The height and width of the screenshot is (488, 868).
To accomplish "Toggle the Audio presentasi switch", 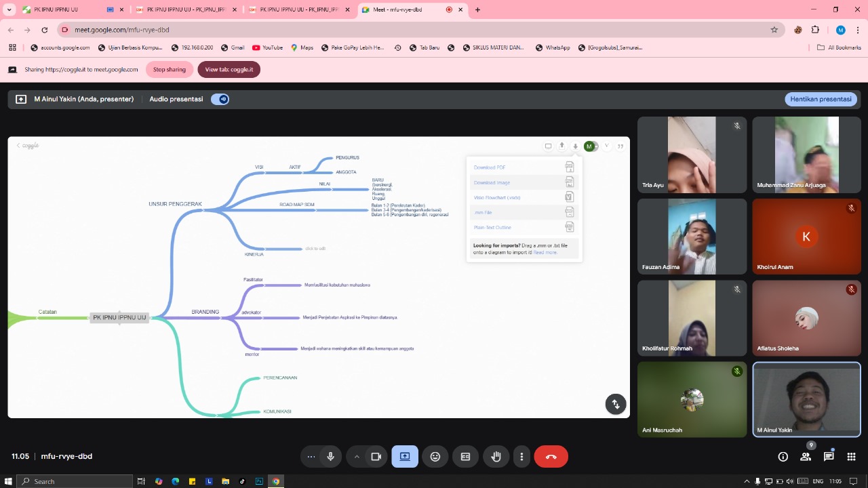I will [x=220, y=99].
